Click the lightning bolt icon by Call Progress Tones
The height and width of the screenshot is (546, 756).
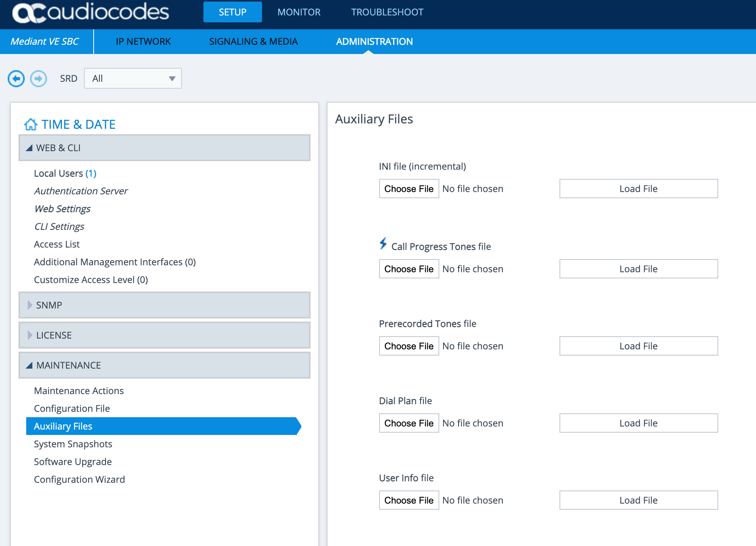click(383, 244)
